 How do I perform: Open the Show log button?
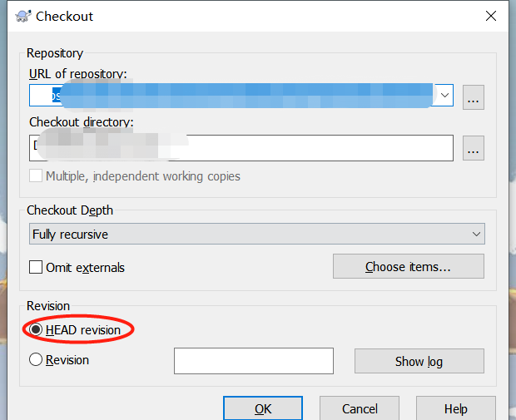(x=419, y=361)
